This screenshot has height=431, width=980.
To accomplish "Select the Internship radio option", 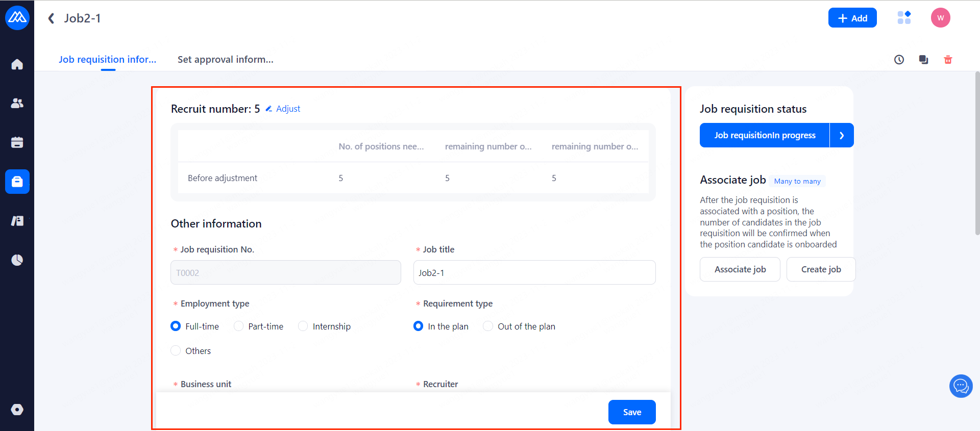I will pyautogui.click(x=303, y=326).
